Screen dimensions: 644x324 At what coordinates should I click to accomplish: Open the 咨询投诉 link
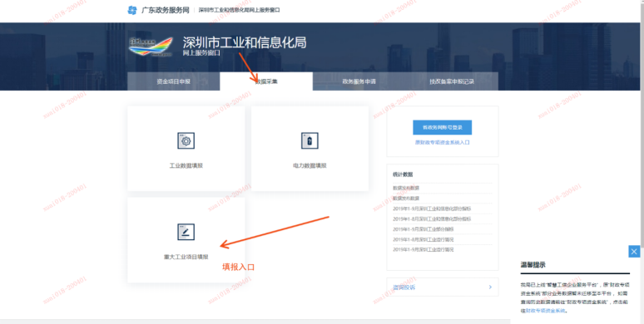(x=404, y=287)
